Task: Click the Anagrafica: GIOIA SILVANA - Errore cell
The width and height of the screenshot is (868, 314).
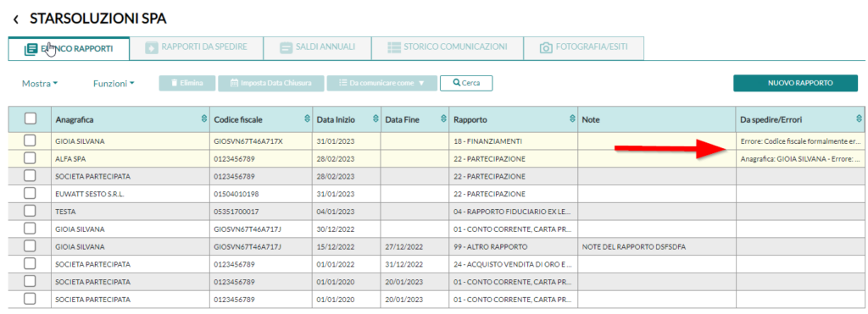Action: (800, 158)
